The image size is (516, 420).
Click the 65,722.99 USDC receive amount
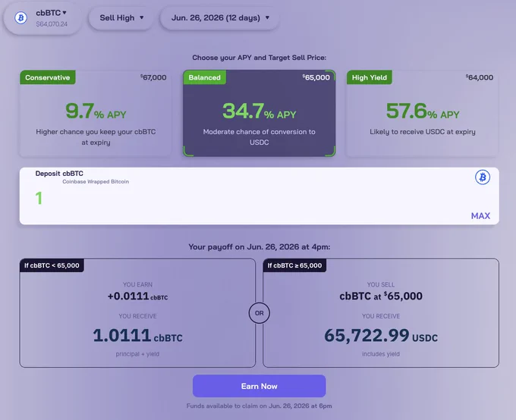[x=381, y=336]
